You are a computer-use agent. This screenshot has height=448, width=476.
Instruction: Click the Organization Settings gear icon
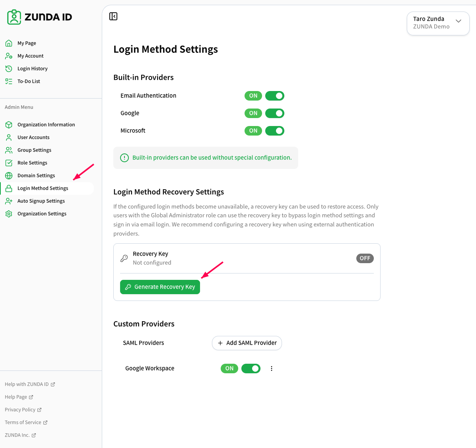click(9, 214)
